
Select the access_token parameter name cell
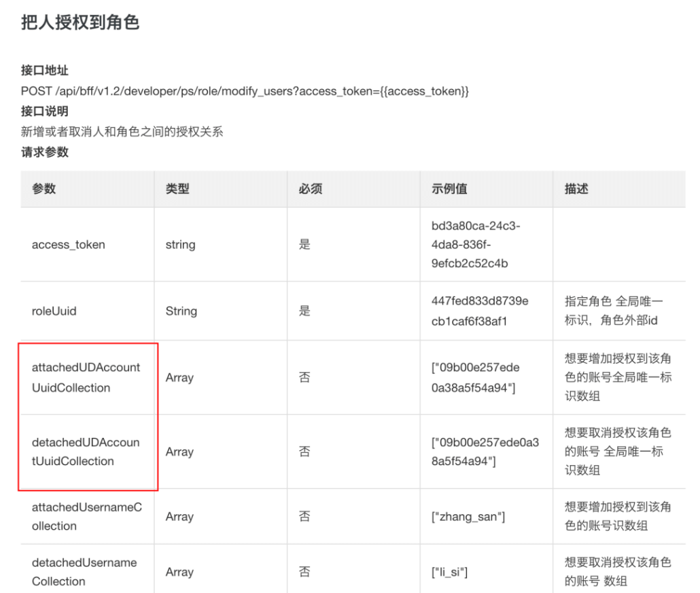(69, 245)
